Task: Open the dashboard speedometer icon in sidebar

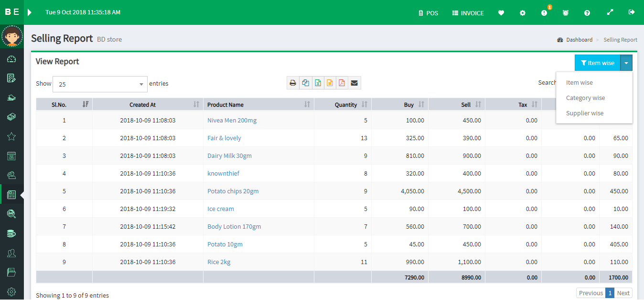Action: 12,59
